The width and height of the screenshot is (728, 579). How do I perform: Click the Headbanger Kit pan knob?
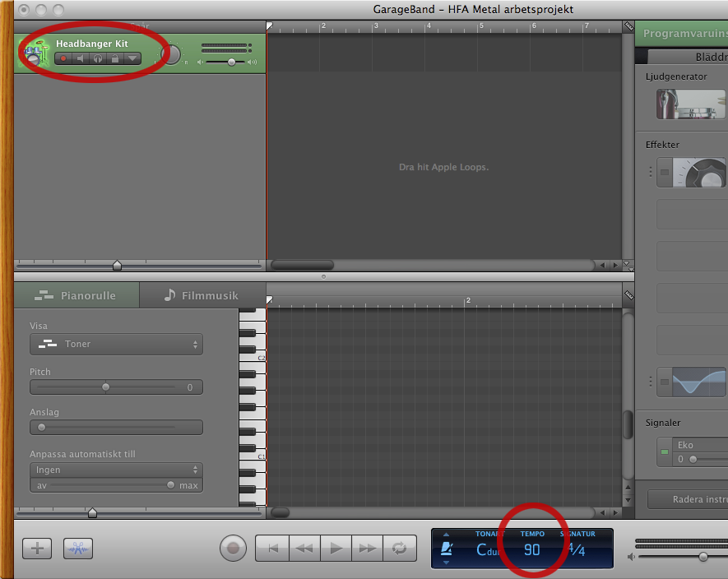pyautogui.click(x=171, y=54)
